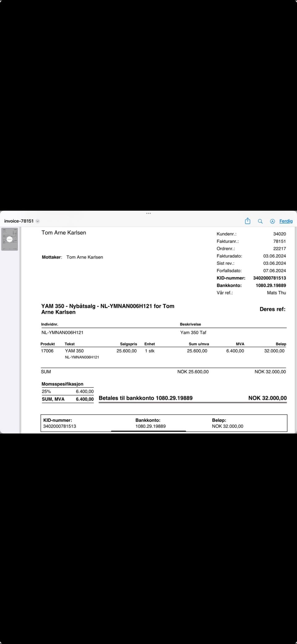This screenshot has width=297, height=644.
Task: Select the Bankkonto number in the payment box
Action: (151, 426)
